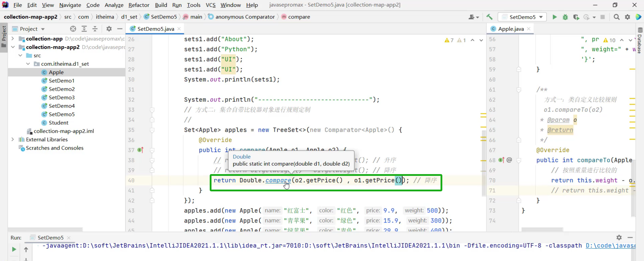This screenshot has width=644, height=261.
Task: Open the Refactor menu
Action: click(x=139, y=5)
